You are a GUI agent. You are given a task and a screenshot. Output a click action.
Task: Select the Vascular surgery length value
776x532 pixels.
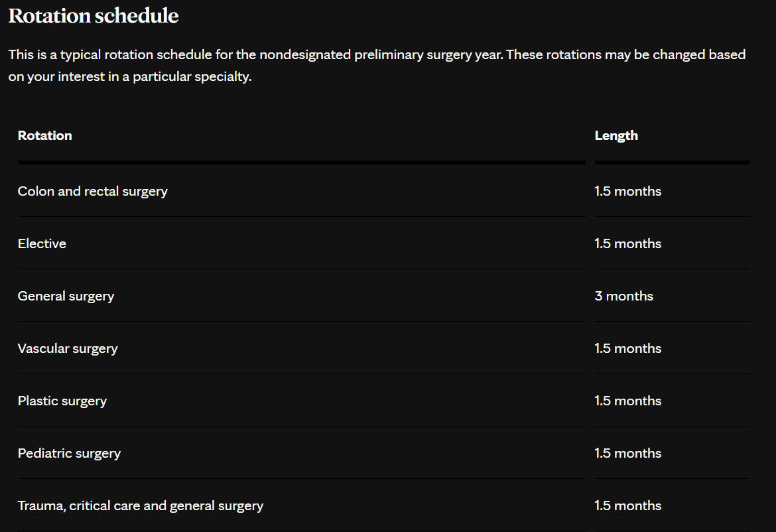pyautogui.click(x=628, y=349)
